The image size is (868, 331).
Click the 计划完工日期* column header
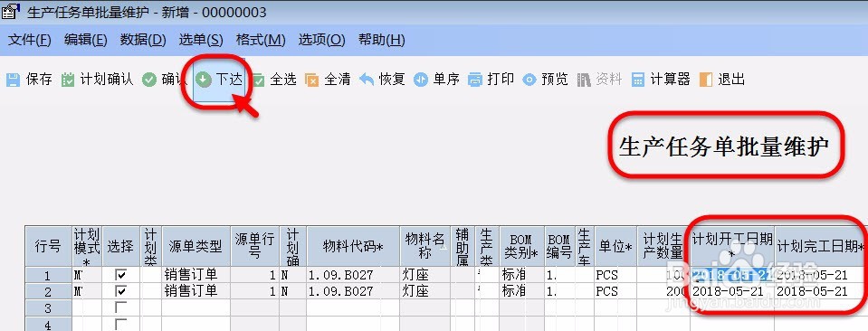pyautogui.click(x=820, y=246)
